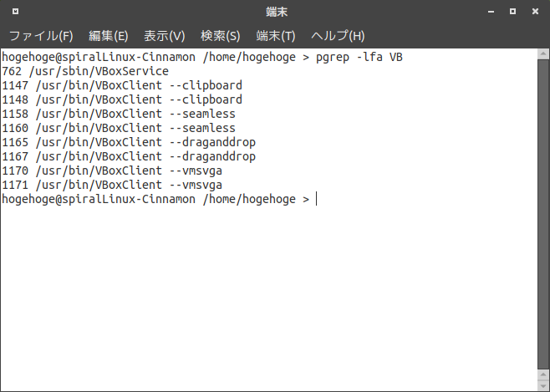Click the scrollbar up arrow
550x392 pixels.
pos(543,54)
